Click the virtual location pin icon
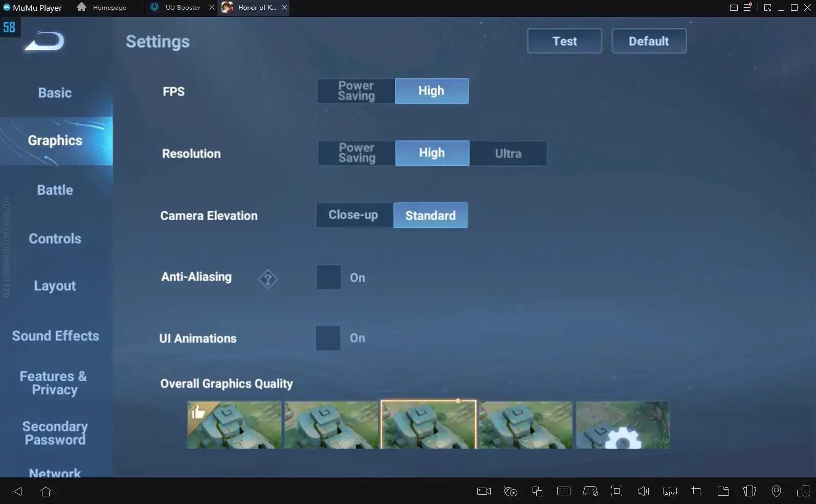Image resolution: width=816 pixels, height=504 pixels. (x=776, y=491)
